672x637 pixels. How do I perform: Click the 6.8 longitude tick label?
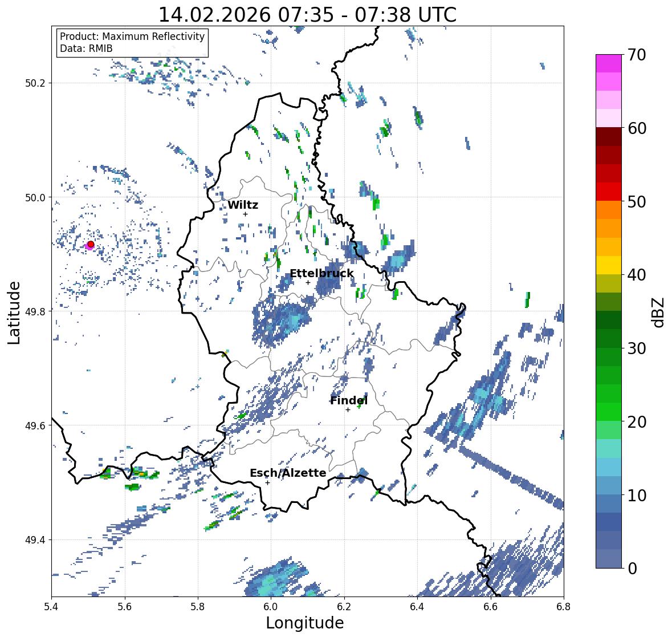coord(564,607)
